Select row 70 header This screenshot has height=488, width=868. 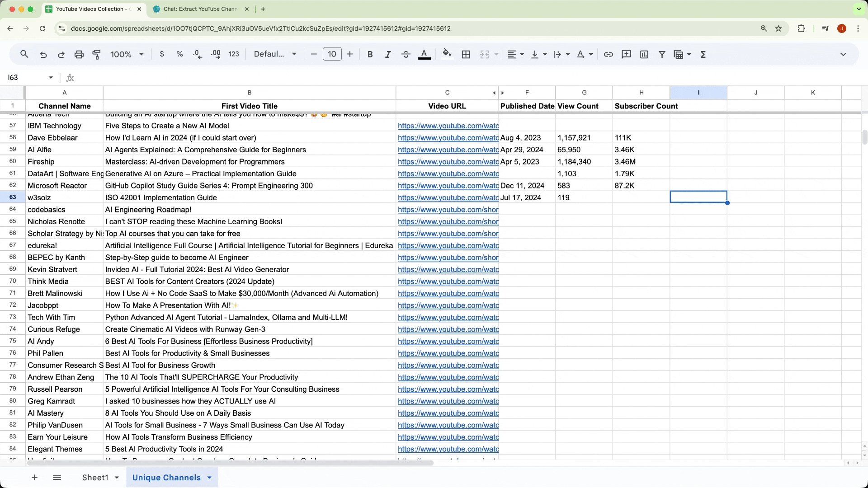coord(13,281)
